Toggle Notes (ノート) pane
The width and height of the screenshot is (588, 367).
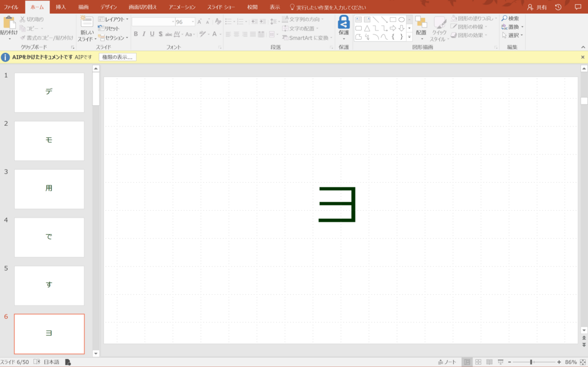[447, 362]
